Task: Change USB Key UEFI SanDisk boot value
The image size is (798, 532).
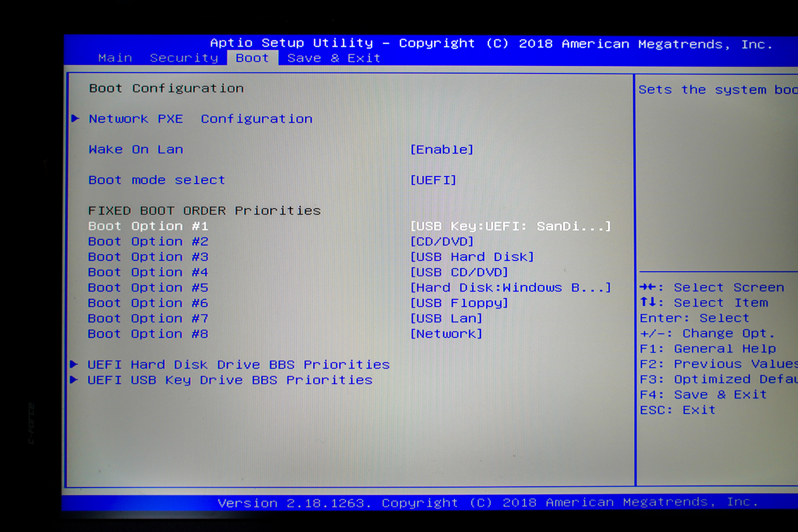Action: point(510,226)
